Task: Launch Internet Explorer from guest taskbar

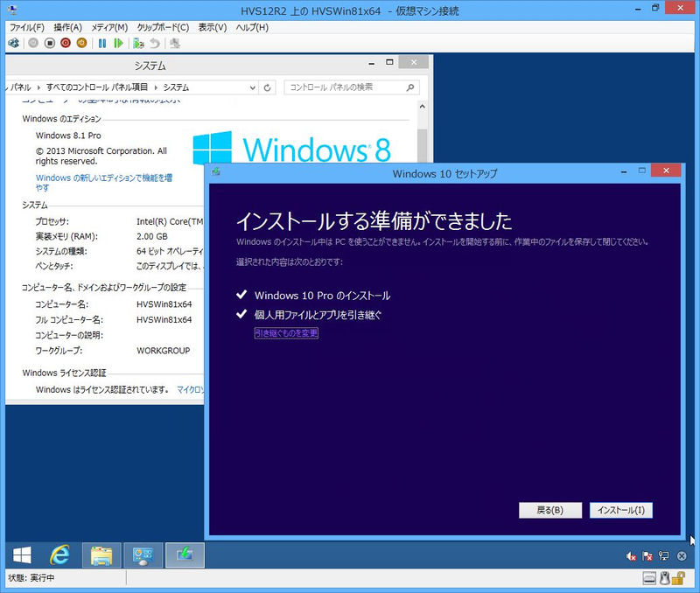Action: pyautogui.click(x=59, y=555)
